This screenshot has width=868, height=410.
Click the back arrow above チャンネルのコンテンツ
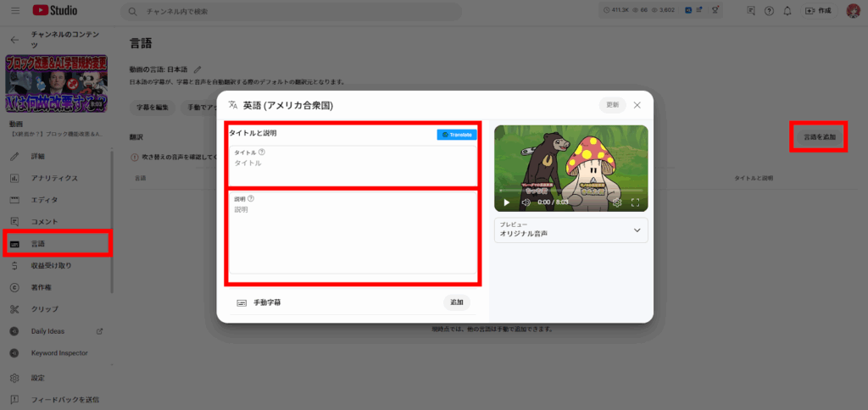click(x=14, y=39)
